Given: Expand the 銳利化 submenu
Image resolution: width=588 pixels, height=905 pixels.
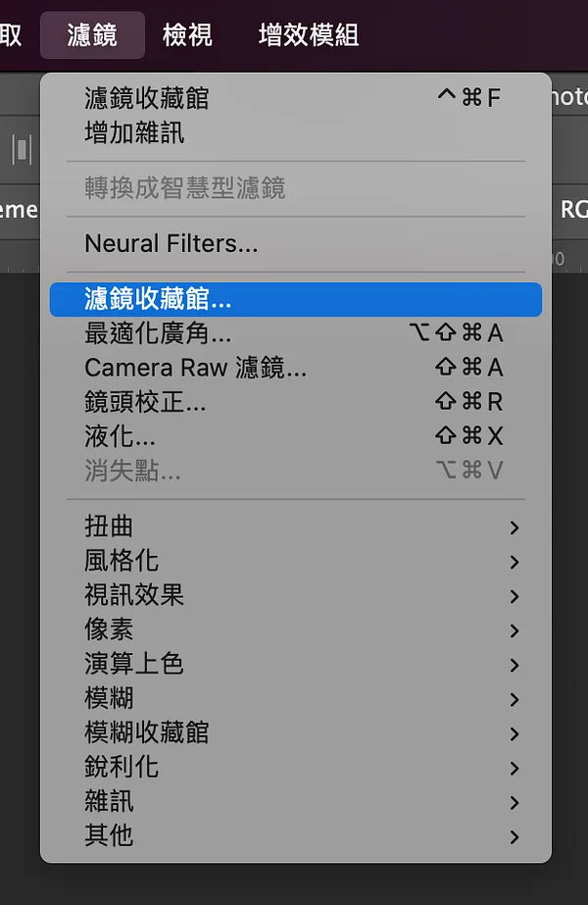Looking at the screenshot, I should click(x=295, y=768).
